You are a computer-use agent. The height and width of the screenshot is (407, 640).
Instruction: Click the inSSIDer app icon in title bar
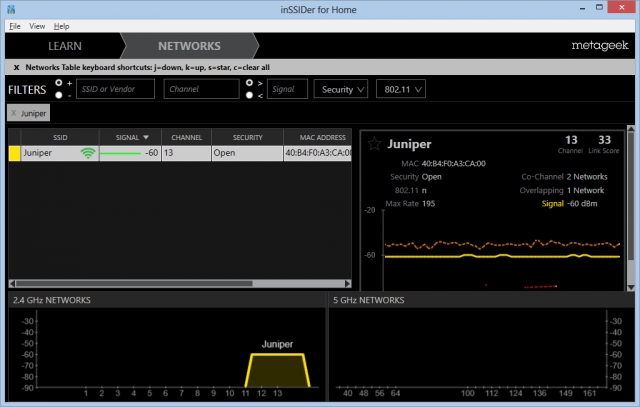click(11, 9)
